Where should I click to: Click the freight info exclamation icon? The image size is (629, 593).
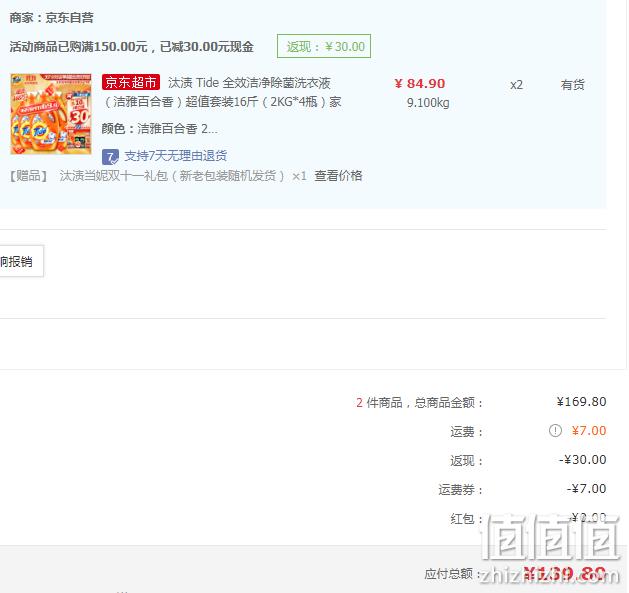click(x=555, y=431)
